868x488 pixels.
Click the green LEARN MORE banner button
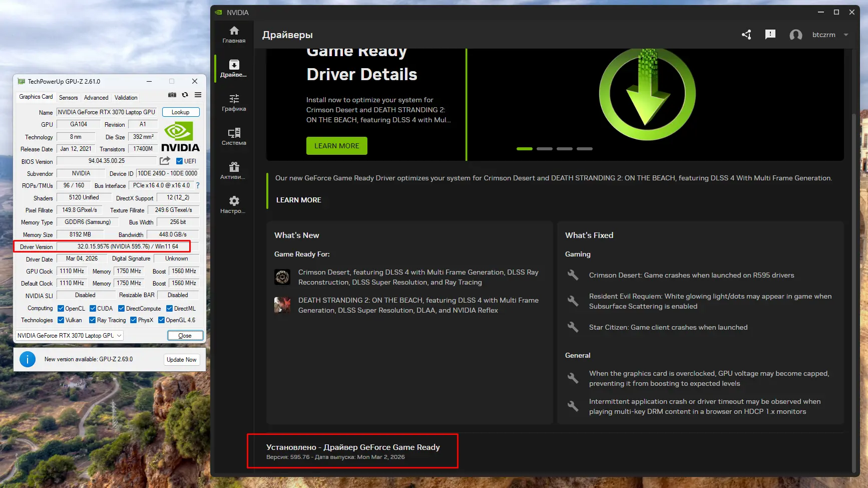(x=337, y=146)
